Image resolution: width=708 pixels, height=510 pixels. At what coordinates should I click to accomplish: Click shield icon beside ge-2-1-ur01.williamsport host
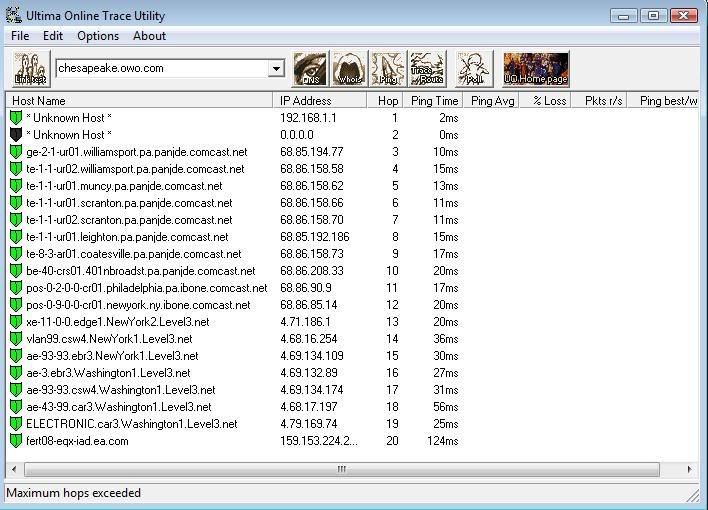tap(16, 152)
